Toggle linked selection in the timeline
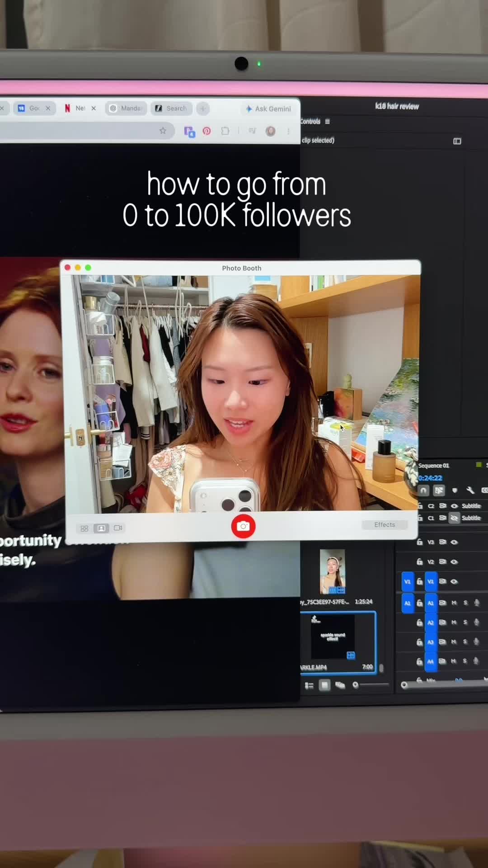Screen dimensions: 488x868 coord(439,490)
